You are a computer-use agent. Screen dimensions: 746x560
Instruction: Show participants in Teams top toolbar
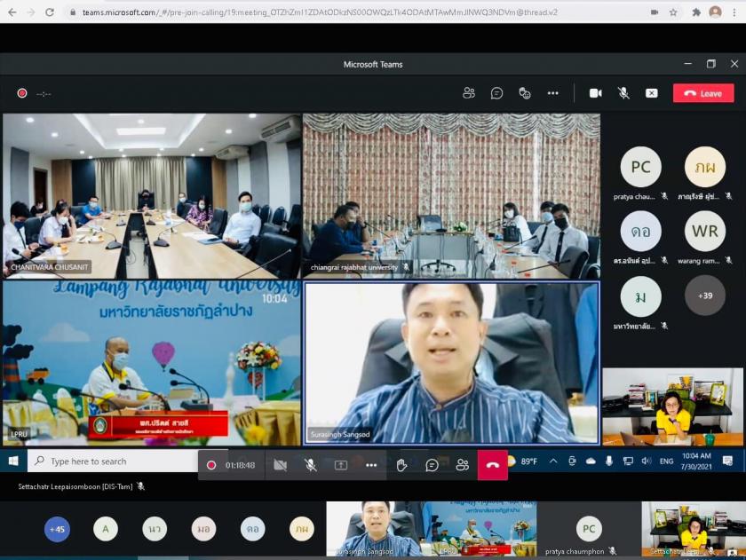tap(469, 93)
